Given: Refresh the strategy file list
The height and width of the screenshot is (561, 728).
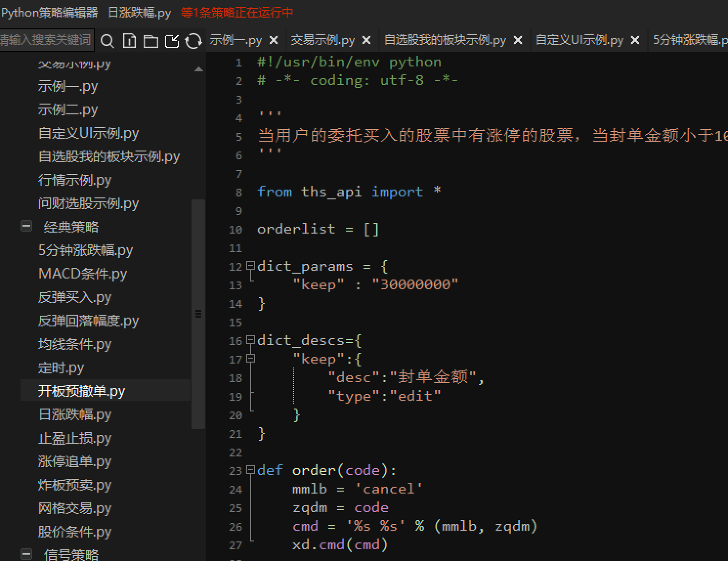Looking at the screenshot, I should tap(193, 41).
